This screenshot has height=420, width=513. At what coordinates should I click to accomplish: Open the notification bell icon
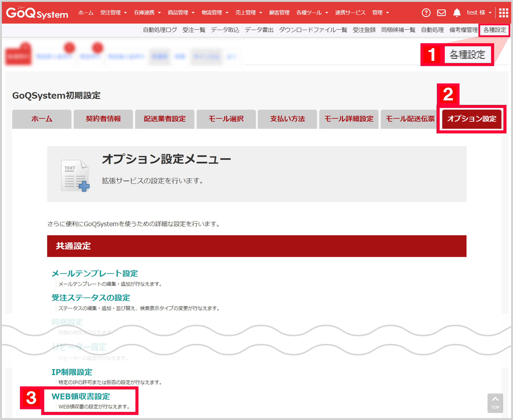(457, 12)
